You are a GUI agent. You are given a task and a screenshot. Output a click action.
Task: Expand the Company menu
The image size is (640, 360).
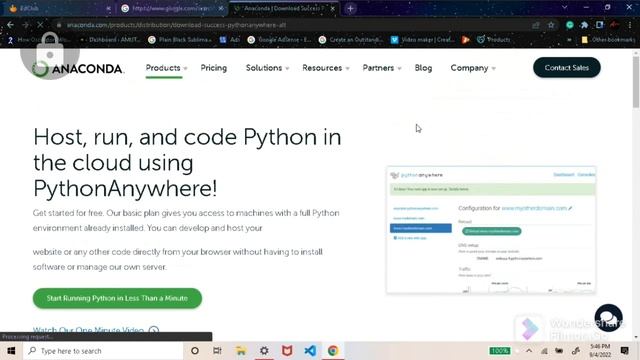[x=473, y=68]
